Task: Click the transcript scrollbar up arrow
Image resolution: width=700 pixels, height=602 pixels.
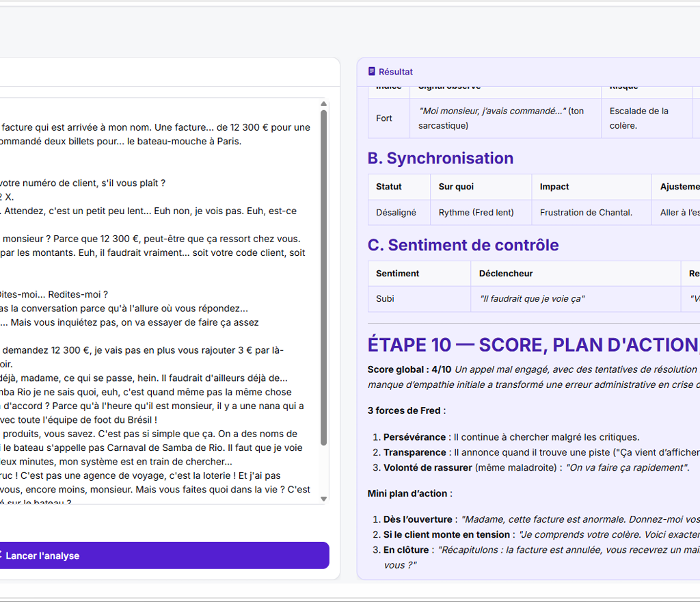Action: tap(323, 104)
